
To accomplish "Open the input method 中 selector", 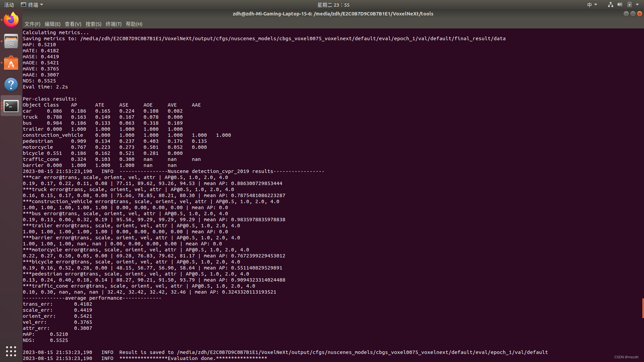I will pos(592,5).
